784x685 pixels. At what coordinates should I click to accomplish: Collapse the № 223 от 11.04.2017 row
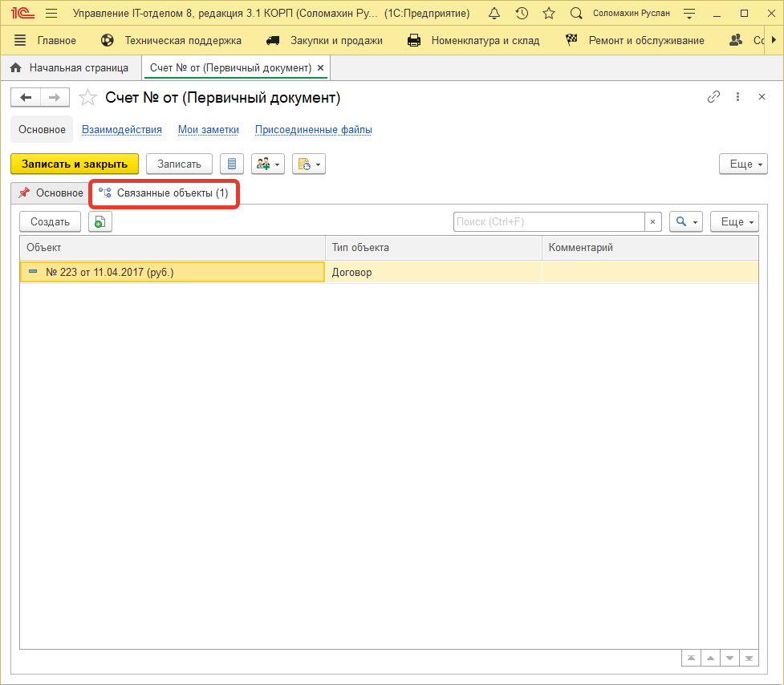pyautogui.click(x=33, y=272)
